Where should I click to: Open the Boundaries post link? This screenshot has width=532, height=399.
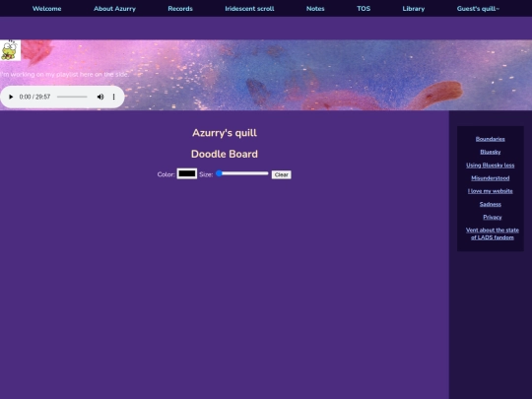(490, 139)
